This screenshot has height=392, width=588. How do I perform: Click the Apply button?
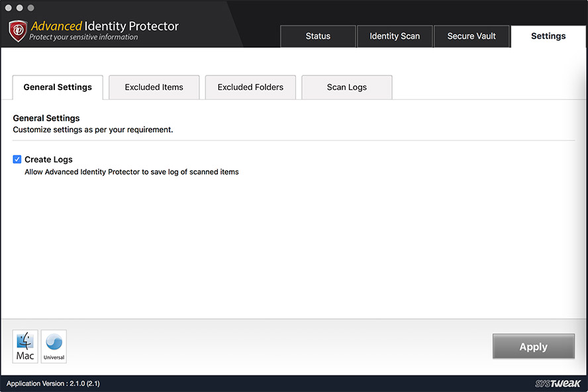pos(534,346)
